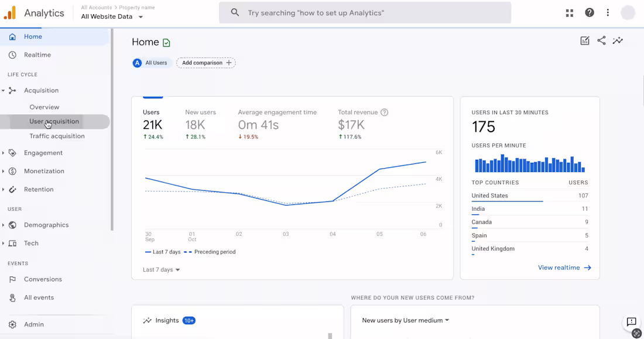
Task: Open the New users by User medium dropdown
Action: coord(405,320)
